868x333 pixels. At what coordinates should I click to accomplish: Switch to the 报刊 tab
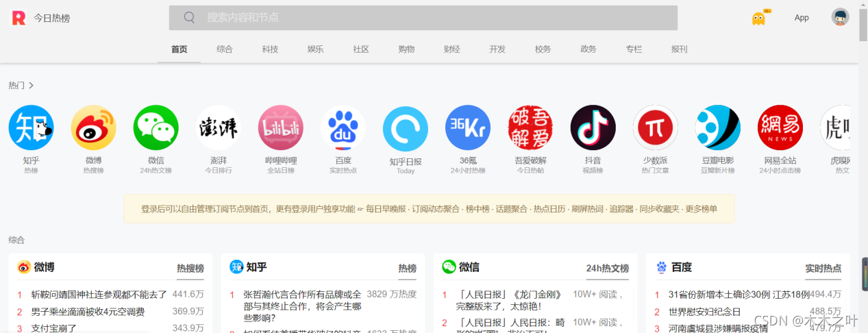coord(680,49)
